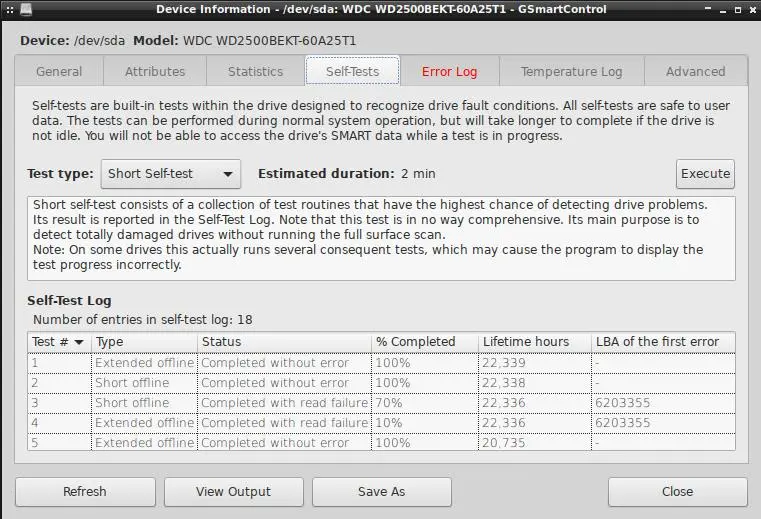
Task: Sort by Status column header
Action: click(284, 342)
